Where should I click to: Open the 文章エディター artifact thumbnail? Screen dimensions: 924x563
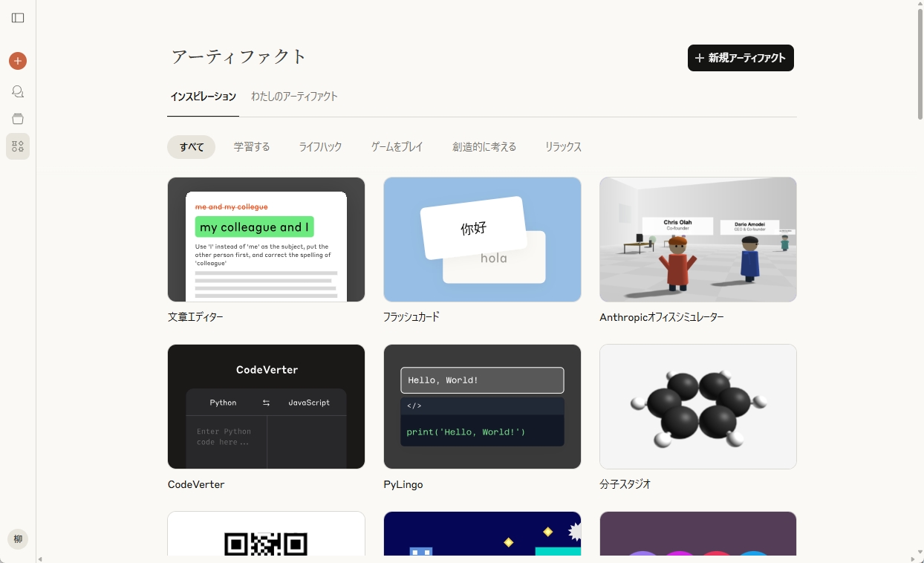[266, 239]
